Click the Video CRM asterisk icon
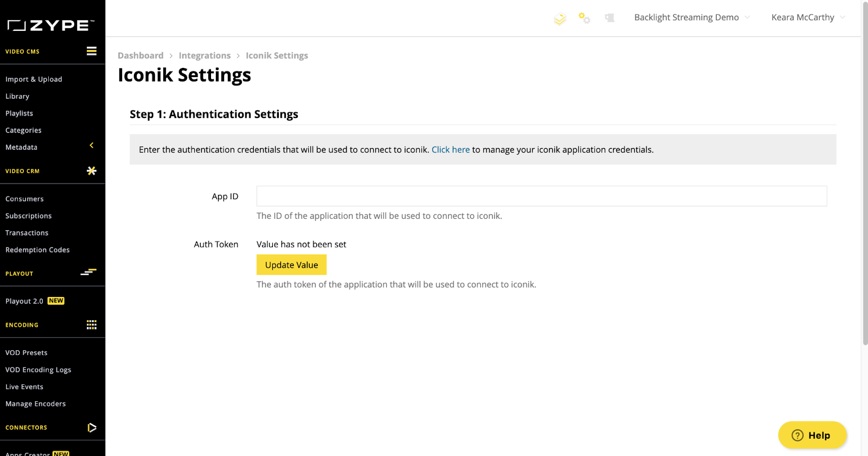Viewport: 868px width, 456px height. 92,170
